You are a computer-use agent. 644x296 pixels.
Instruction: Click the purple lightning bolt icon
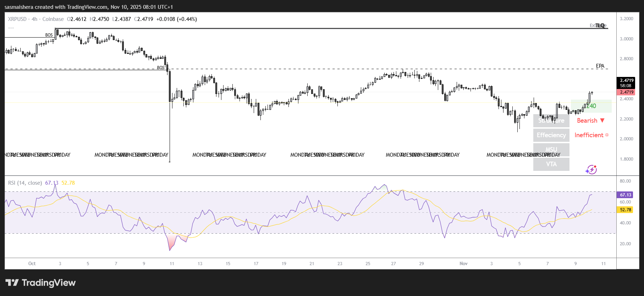click(591, 170)
